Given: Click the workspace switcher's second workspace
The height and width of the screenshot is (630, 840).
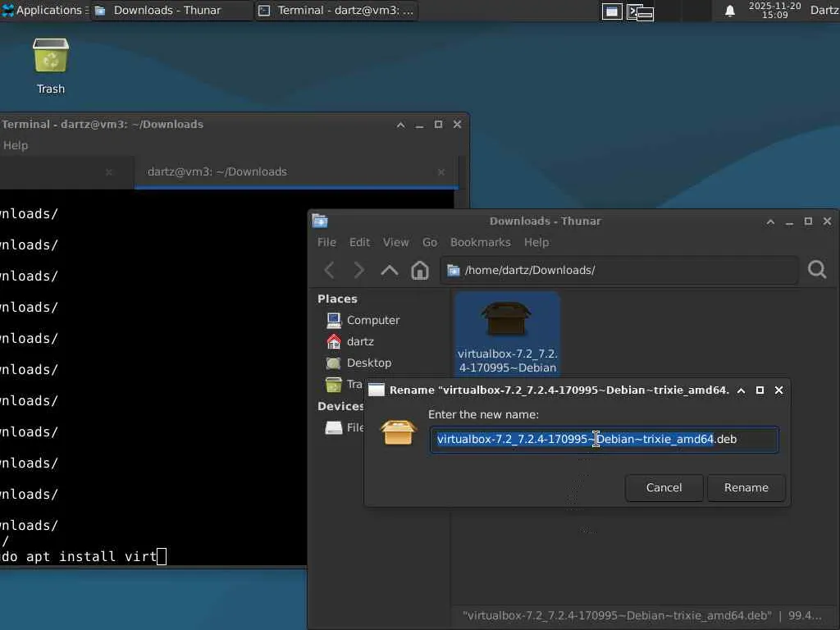Looking at the screenshot, I should coord(640,11).
